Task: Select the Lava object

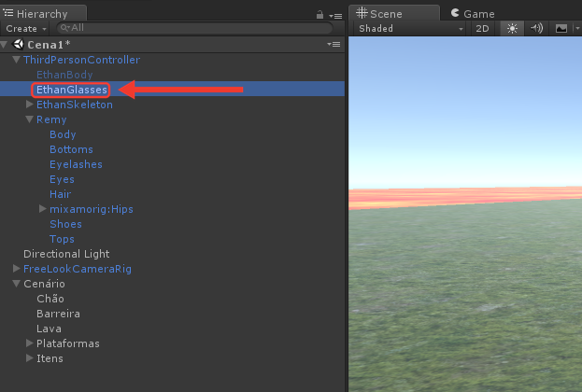Action: [x=49, y=329]
